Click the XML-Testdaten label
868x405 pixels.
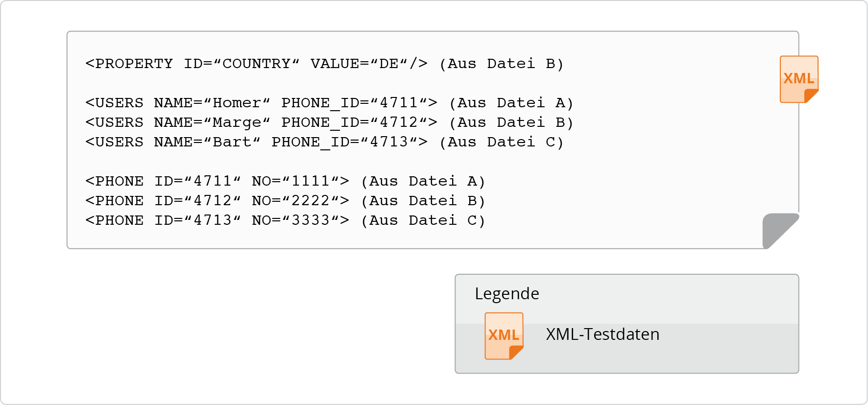coord(603,334)
